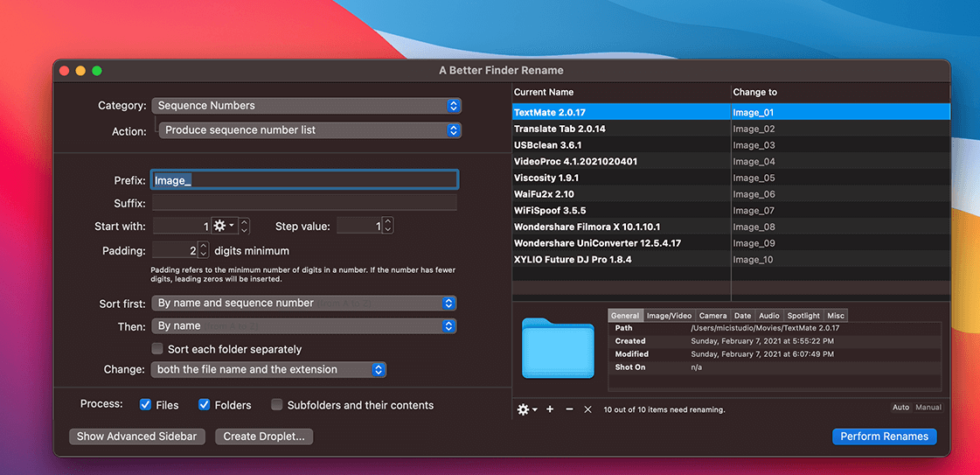
Task: Click the Perform Renames button
Action: coord(884,437)
